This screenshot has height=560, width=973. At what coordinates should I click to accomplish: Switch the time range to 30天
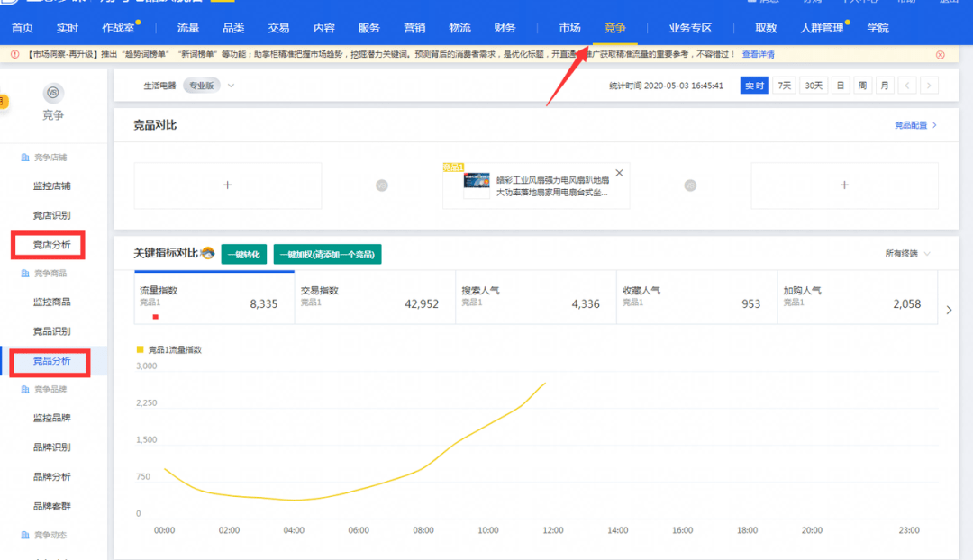tap(814, 86)
